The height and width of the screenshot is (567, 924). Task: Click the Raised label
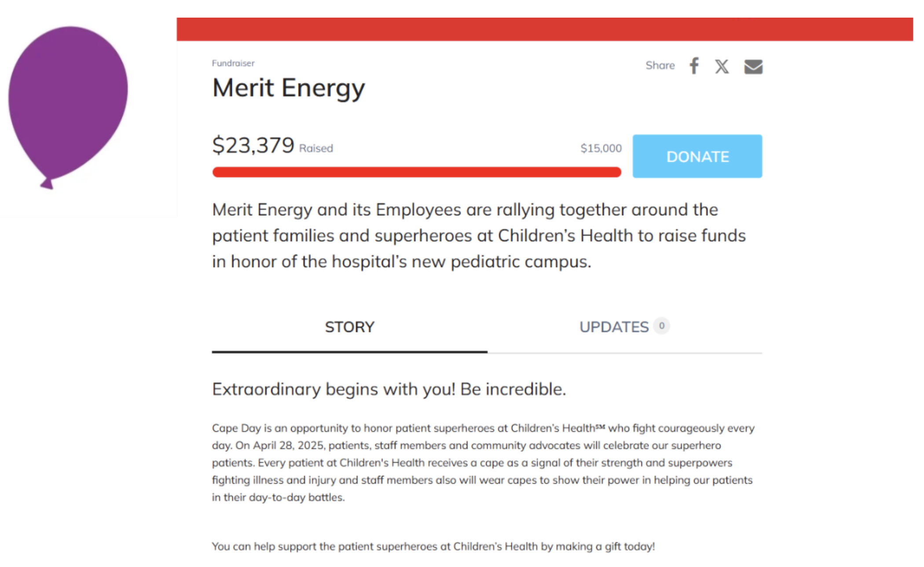316,148
